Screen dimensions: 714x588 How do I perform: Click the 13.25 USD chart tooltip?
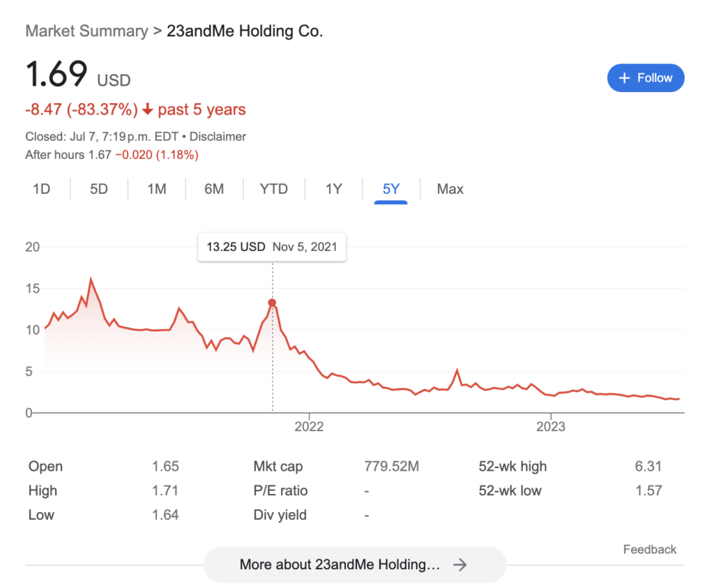(272, 247)
